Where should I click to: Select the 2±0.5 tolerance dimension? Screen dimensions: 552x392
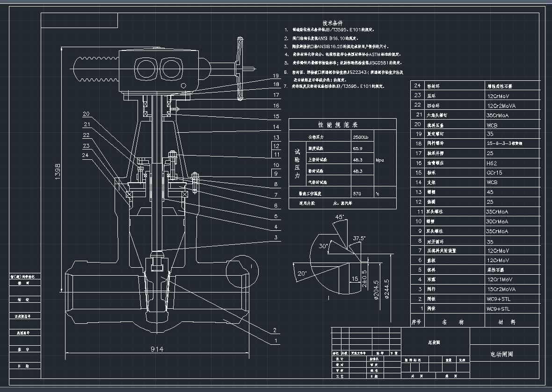pos(364,277)
